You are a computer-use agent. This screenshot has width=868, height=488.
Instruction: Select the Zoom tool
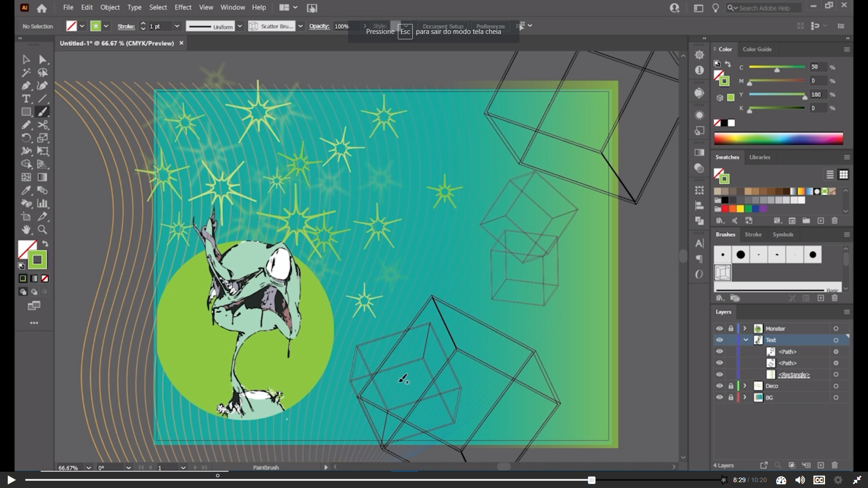pos(42,230)
